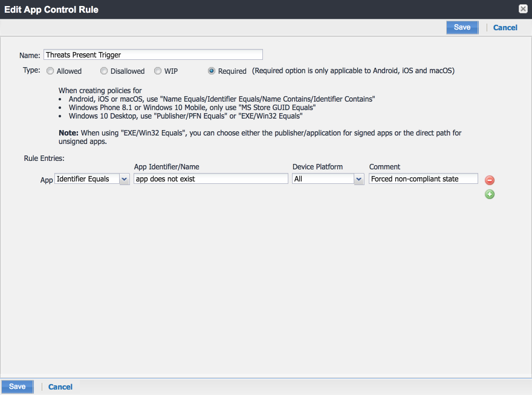
Task: Select the Allowed rule type
Action: (50, 71)
